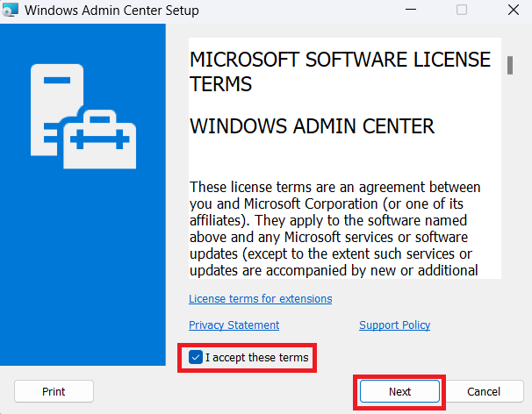
Task: Cancel the setup wizard
Action: coord(483,391)
